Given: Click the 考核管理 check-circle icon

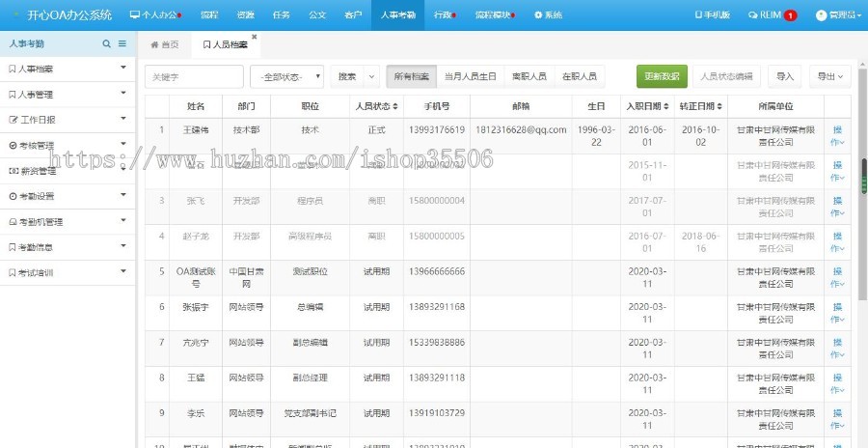Looking at the screenshot, I should (x=14, y=145).
